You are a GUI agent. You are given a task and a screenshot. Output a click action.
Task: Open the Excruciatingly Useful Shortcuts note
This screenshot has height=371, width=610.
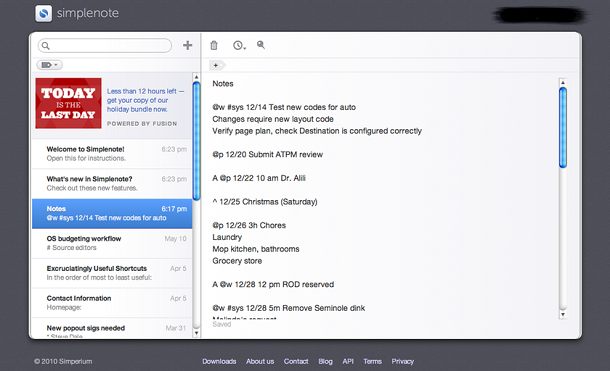pyautogui.click(x=112, y=273)
